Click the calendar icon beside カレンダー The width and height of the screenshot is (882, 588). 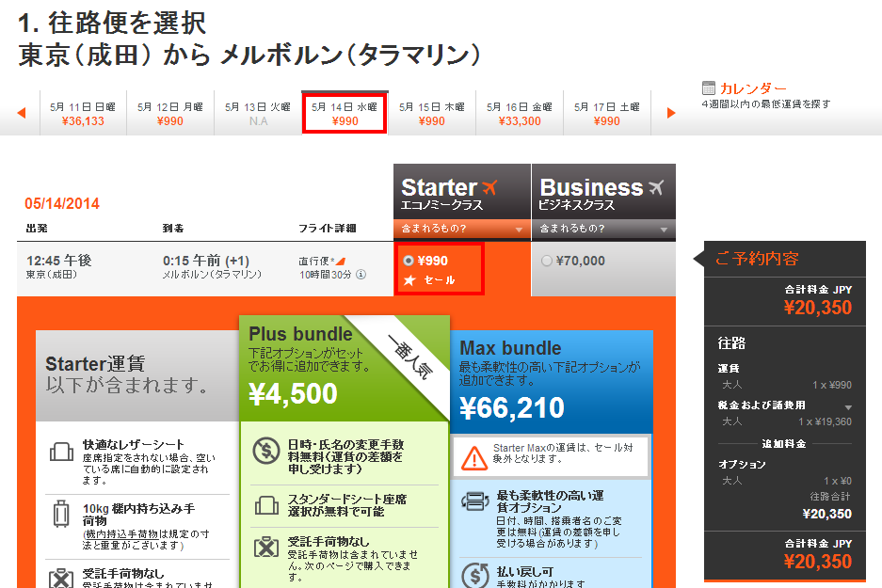(x=708, y=87)
